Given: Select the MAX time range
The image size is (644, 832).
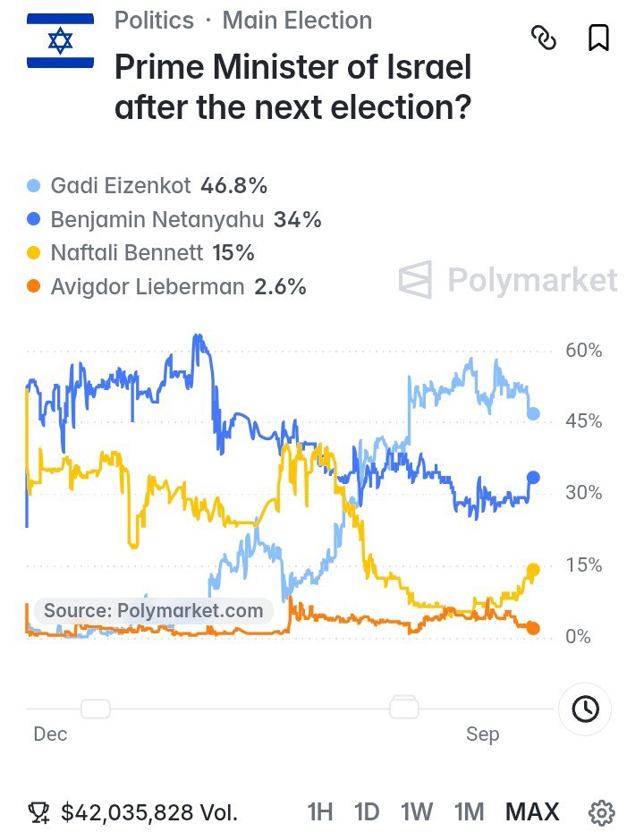Looking at the screenshot, I should coord(532,811).
